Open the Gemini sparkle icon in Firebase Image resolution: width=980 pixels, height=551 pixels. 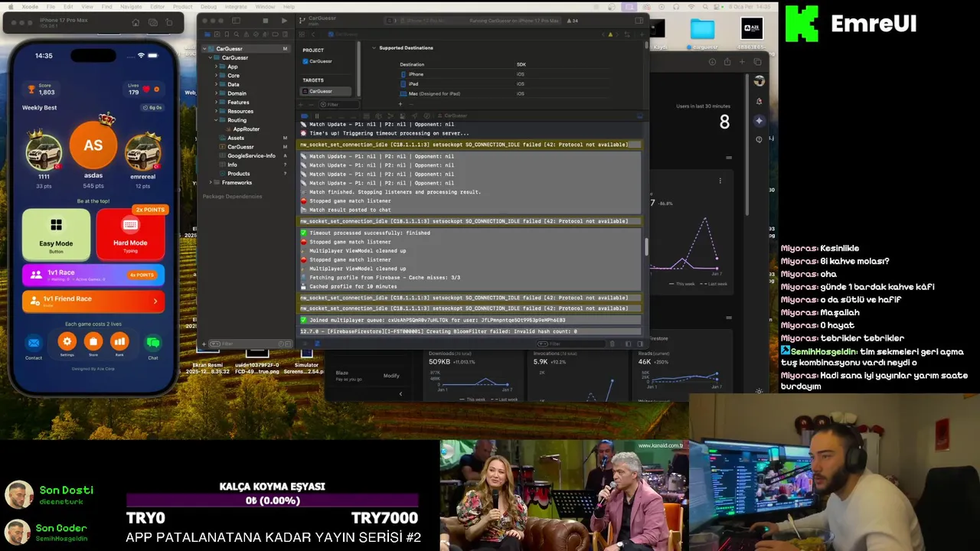point(759,121)
